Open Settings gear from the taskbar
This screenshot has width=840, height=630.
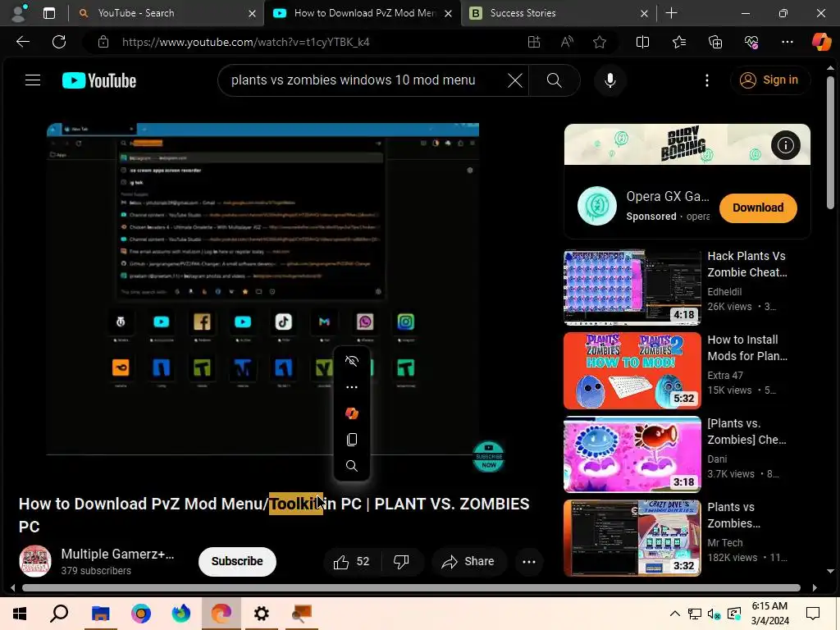[262, 614]
